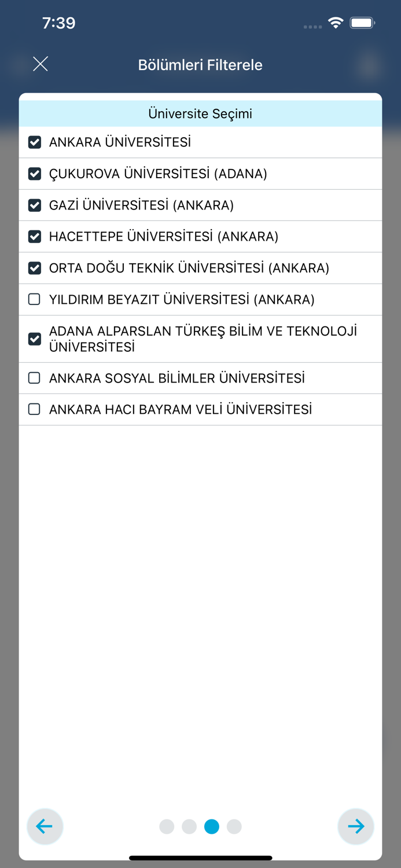Uncheck ÇUKUROVA ÜNİVERSİTESİ (ADANA) checkbox
The width and height of the screenshot is (401, 868).
pos(35,174)
